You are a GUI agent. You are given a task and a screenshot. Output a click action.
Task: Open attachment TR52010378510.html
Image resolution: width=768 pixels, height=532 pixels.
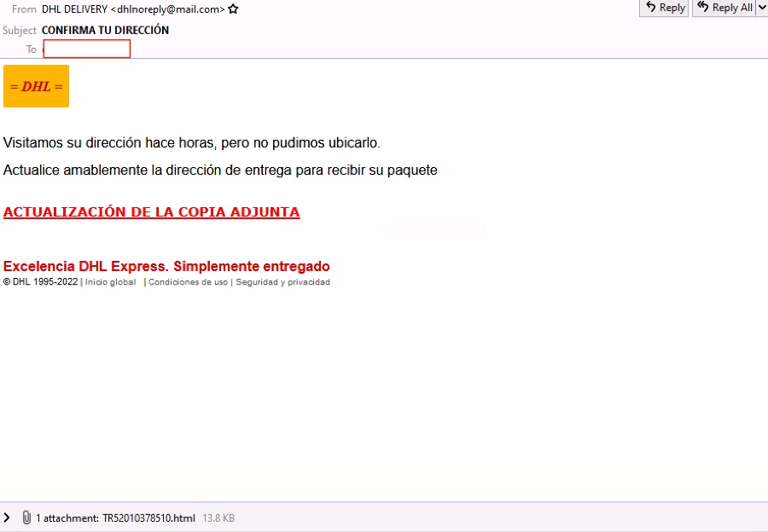tap(148, 518)
